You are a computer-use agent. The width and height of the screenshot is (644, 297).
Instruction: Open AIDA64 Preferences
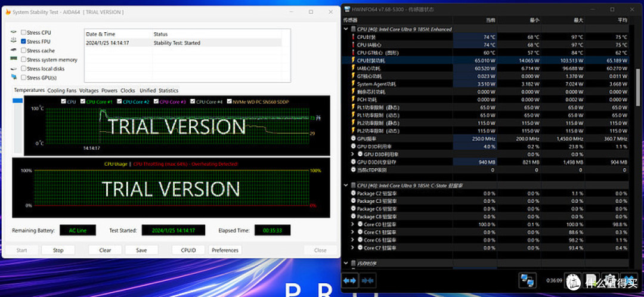225,250
